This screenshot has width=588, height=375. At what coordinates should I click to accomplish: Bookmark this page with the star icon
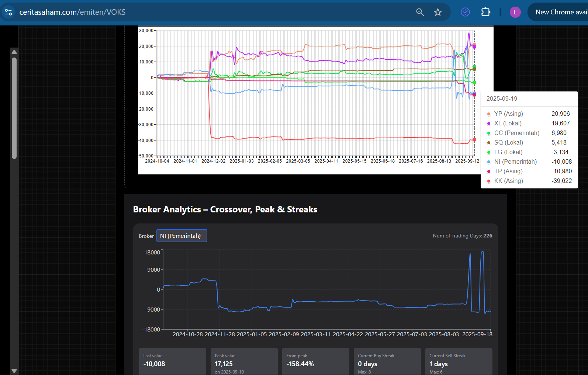tap(438, 12)
